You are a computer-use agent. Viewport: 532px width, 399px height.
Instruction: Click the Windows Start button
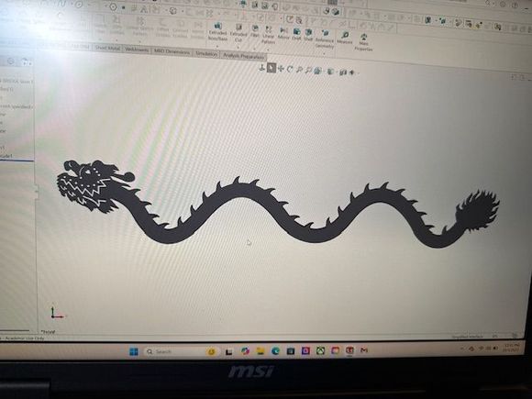[134, 351]
